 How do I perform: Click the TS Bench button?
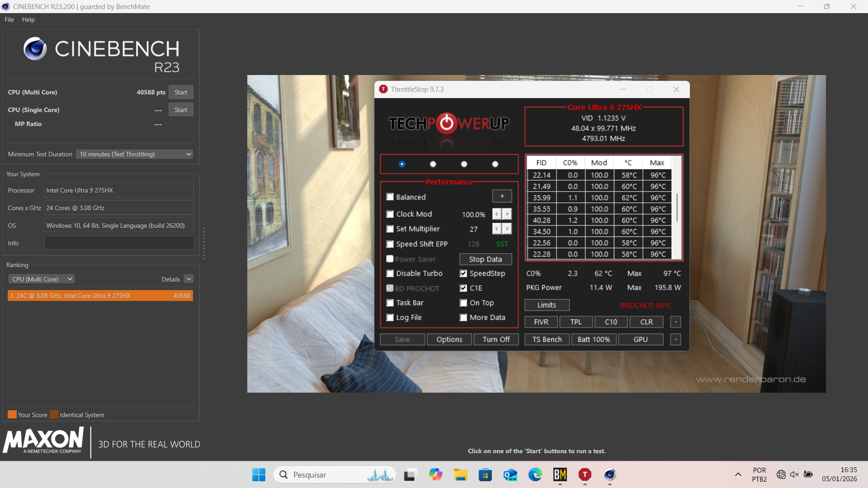click(x=547, y=339)
